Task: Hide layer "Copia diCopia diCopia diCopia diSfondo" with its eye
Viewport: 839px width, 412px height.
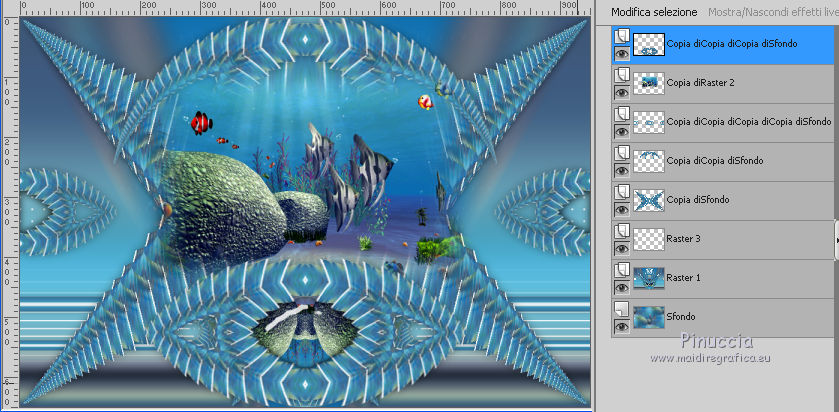Action: (622, 132)
